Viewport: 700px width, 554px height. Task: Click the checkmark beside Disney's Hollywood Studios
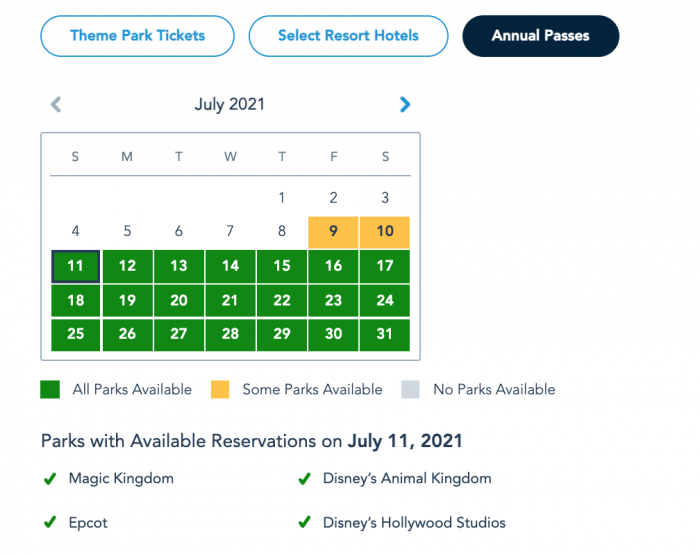click(x=304, y=523)
